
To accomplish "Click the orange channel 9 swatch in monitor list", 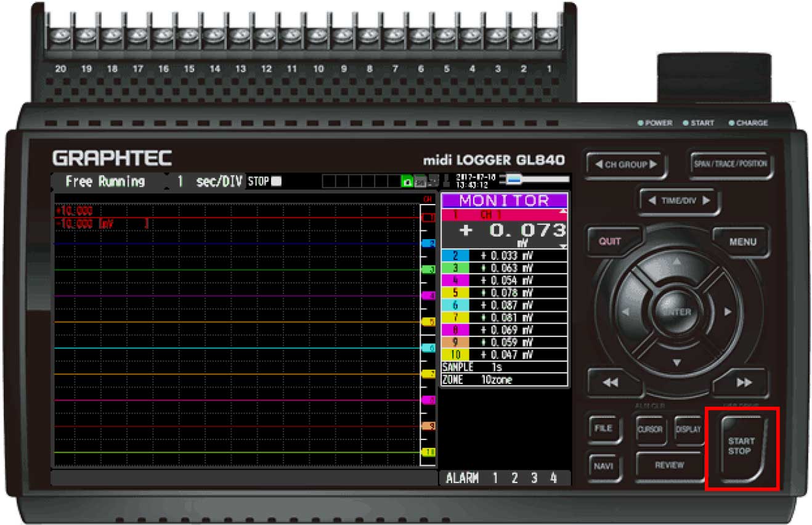I will pos(455,343).
